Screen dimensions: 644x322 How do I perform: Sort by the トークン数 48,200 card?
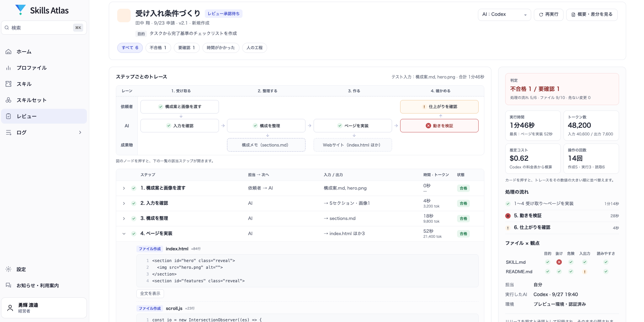pos(591,125)
